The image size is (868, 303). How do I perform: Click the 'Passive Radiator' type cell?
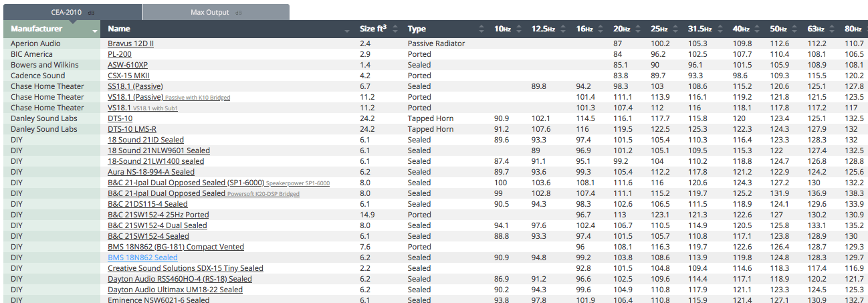click(x=436, y=43)
